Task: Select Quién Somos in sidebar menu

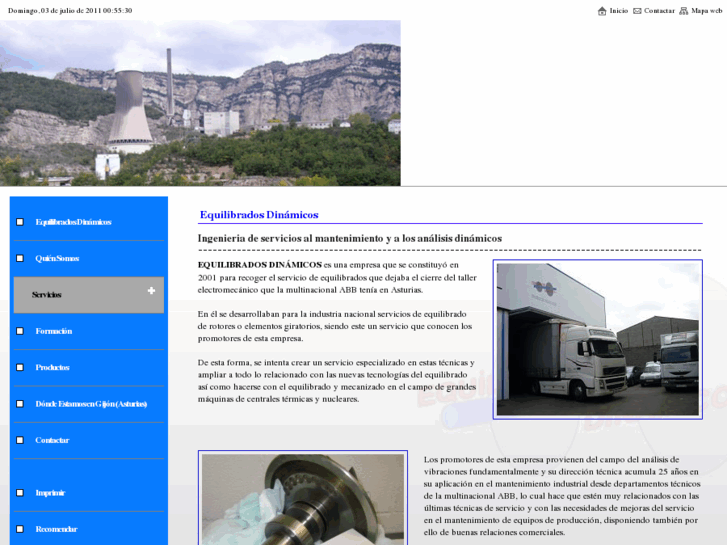Action: click(57, 258)
